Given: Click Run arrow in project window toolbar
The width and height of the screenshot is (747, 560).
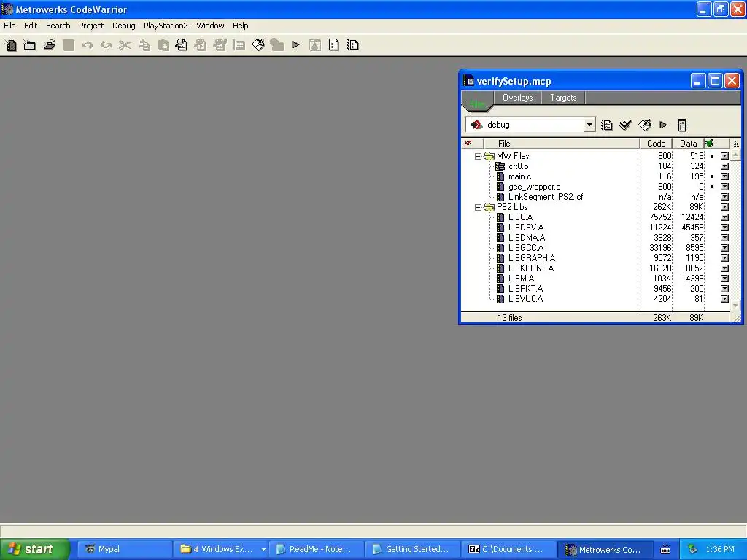Looking at the screenshot, I should [x=663, y=125].
